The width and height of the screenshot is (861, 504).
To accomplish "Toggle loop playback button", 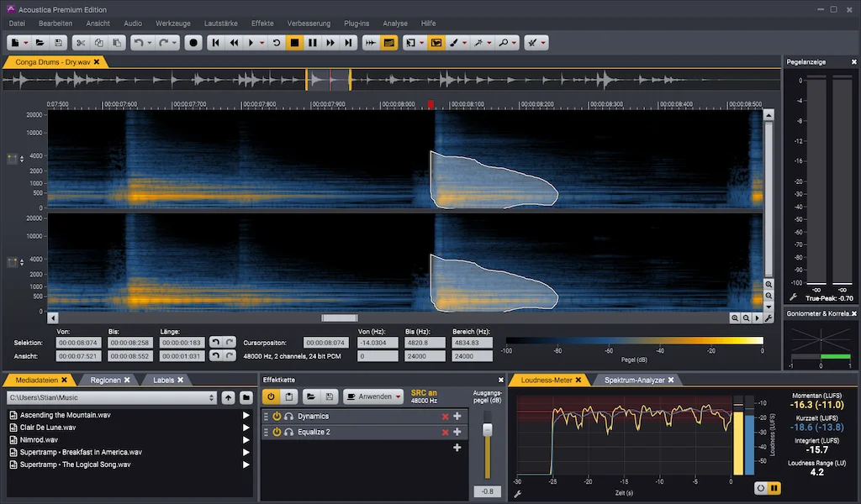I will tap(277, 43).
